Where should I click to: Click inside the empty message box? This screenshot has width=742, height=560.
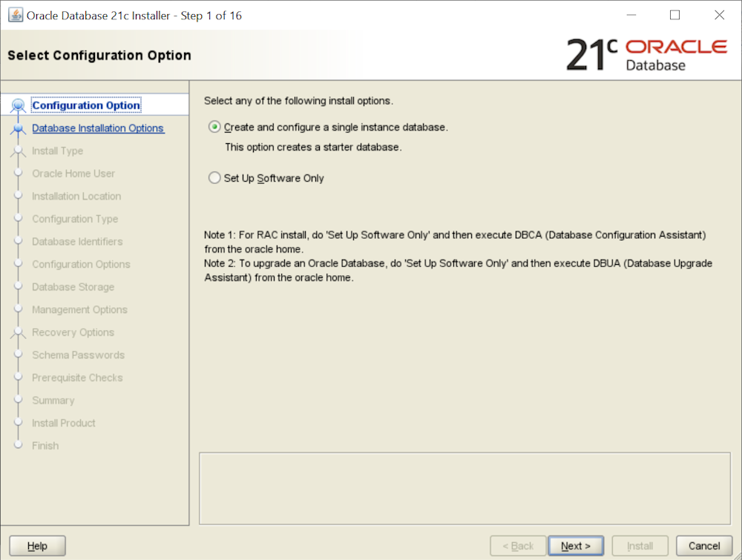(x=464, y=487)
